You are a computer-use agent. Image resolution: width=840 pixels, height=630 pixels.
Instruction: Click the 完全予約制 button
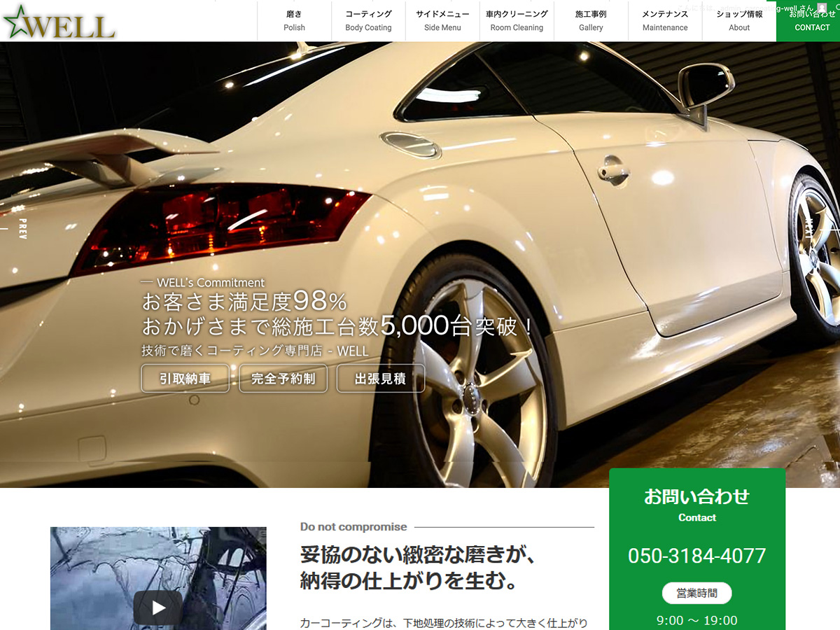283,378
